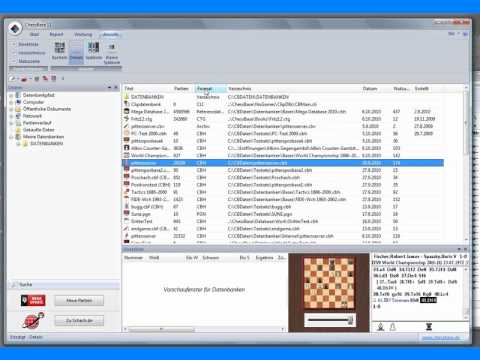Click the Clipdatenbank row icon

[x=127, y=104]
